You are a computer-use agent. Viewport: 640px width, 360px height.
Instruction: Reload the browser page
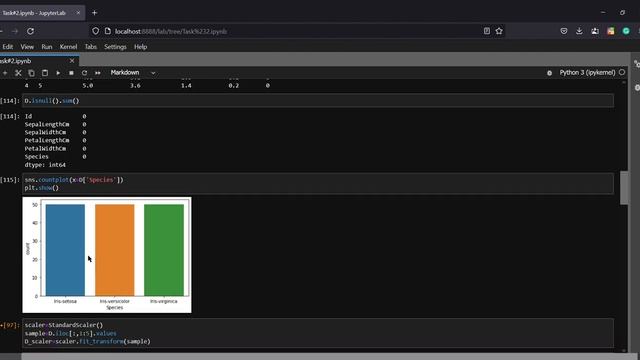pos(31,31)
